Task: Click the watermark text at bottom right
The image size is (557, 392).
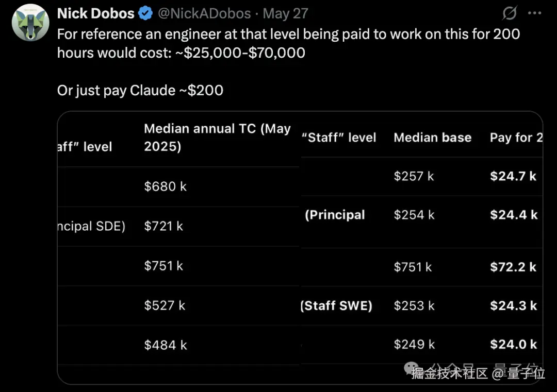Action: click(x=478, y=373)
